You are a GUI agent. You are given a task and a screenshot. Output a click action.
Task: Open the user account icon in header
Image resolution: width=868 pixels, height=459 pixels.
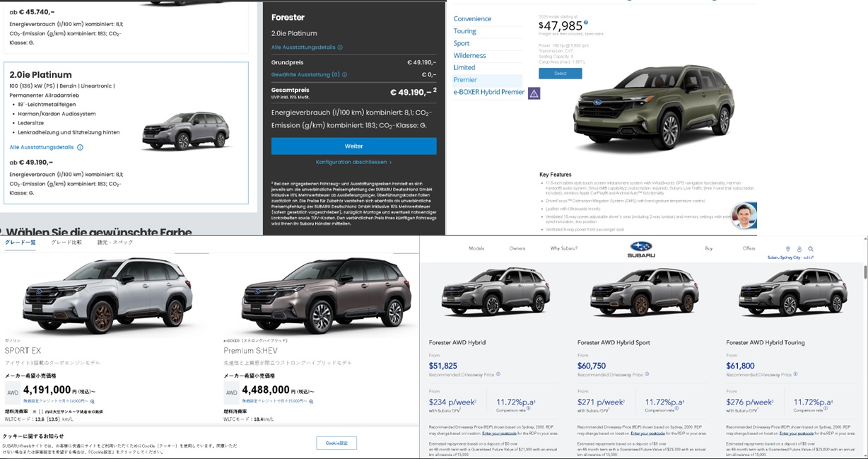click(799, 249)
